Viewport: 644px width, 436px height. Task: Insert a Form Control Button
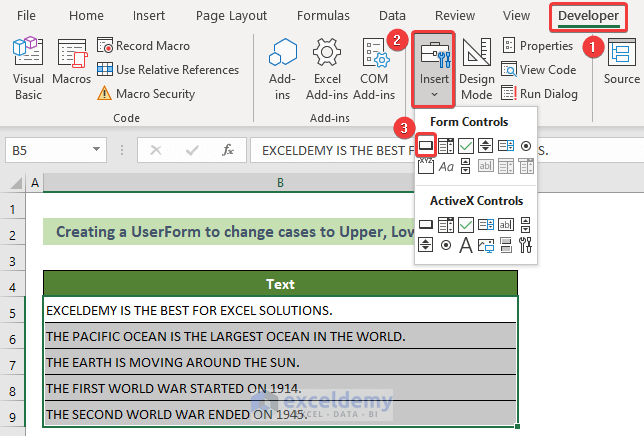pyautogui.click(x=426, y=145)
